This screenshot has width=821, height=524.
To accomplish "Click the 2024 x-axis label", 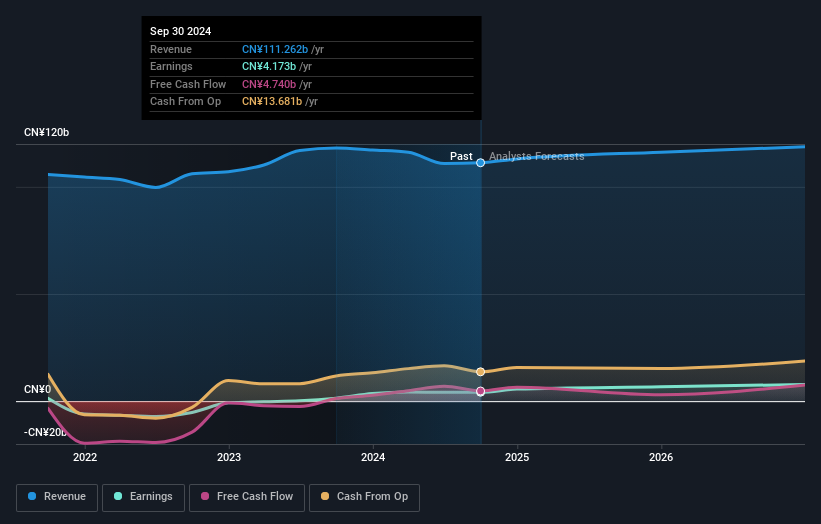I will click(373, 458).
